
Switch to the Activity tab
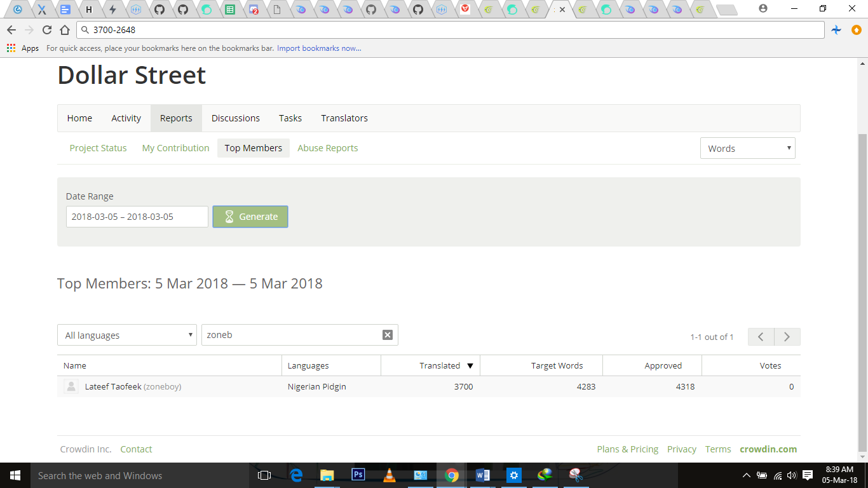(126, 118)
